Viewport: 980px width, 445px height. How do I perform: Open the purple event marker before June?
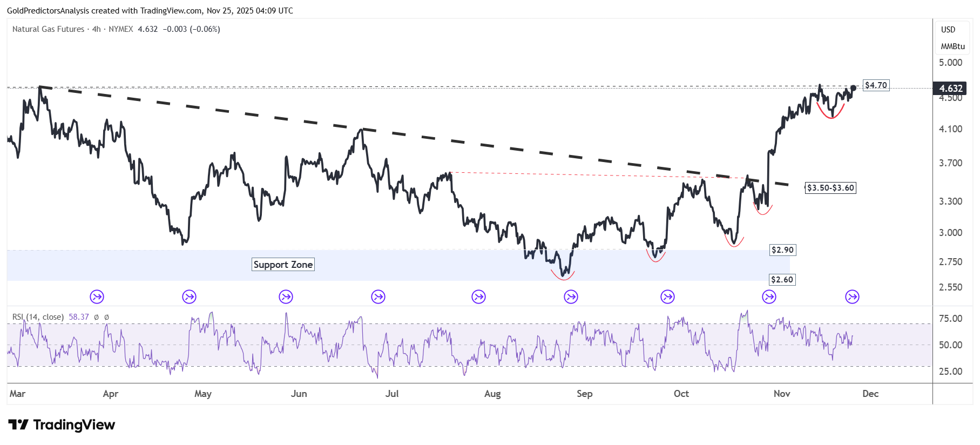point(286,296)
